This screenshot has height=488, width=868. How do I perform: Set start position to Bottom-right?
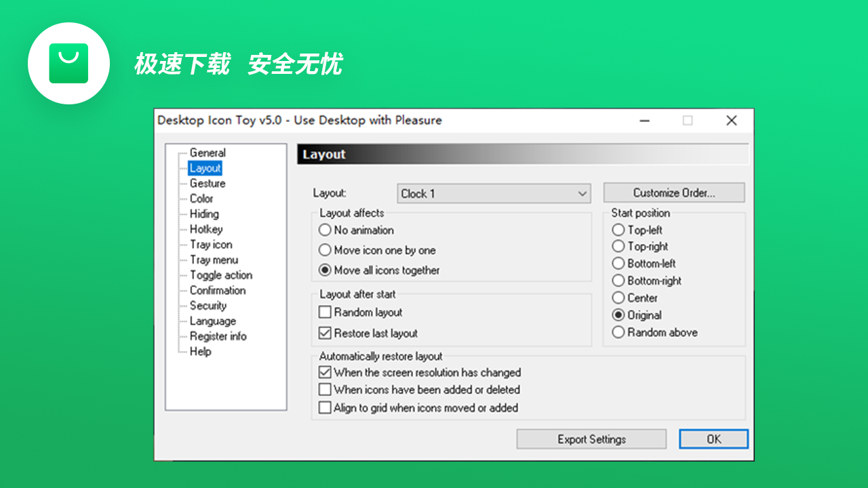[618, 281]
